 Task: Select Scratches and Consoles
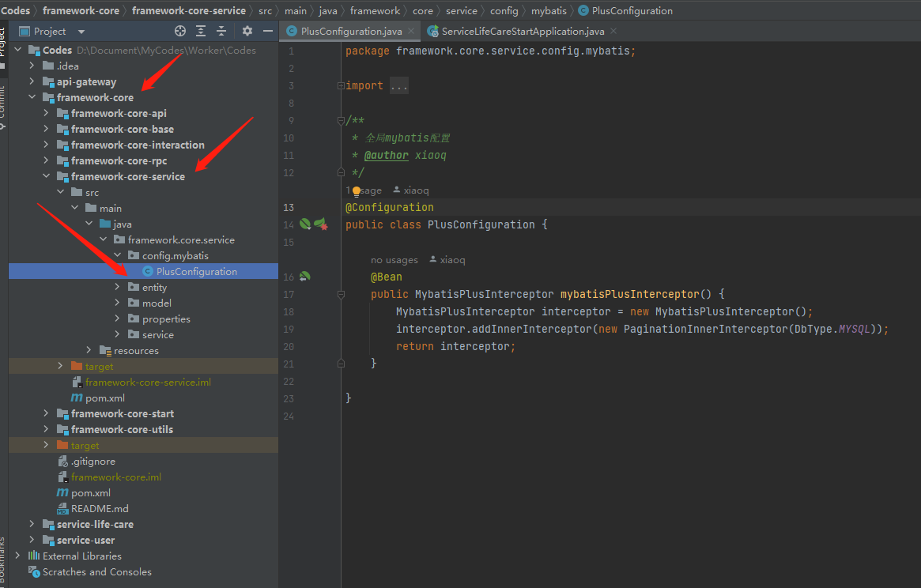97,571
